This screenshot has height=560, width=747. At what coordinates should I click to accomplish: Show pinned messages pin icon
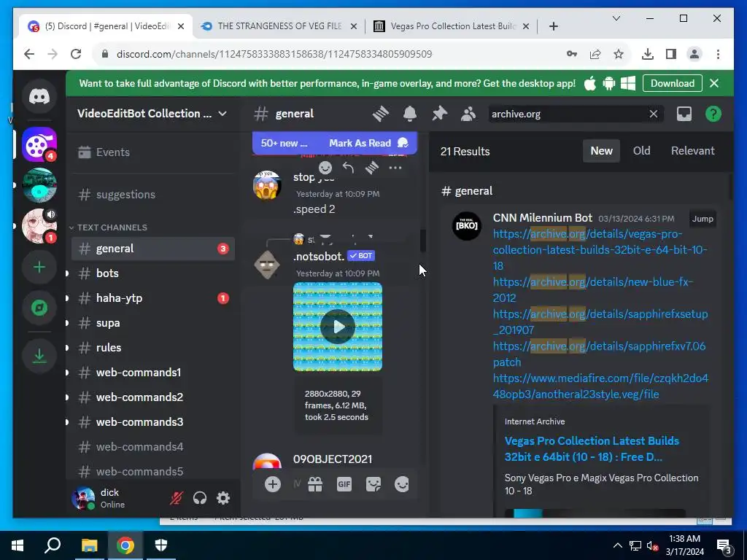[x=439, y=114]
